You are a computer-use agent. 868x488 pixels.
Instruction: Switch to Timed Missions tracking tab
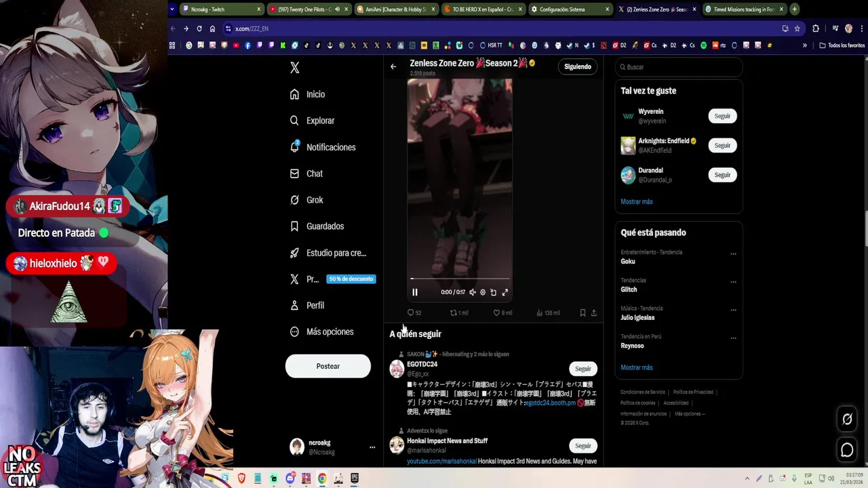pyautogui.click(x=745, y=9)
